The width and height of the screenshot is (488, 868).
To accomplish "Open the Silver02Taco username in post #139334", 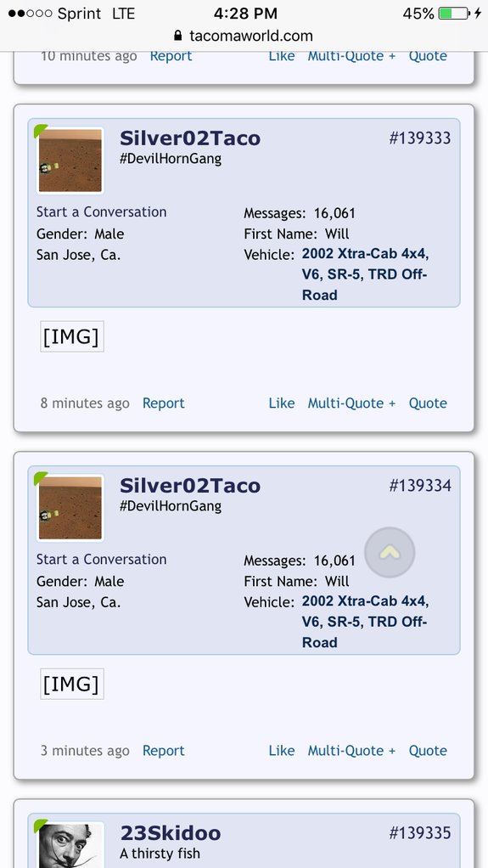I will click(x=190, y=486).
